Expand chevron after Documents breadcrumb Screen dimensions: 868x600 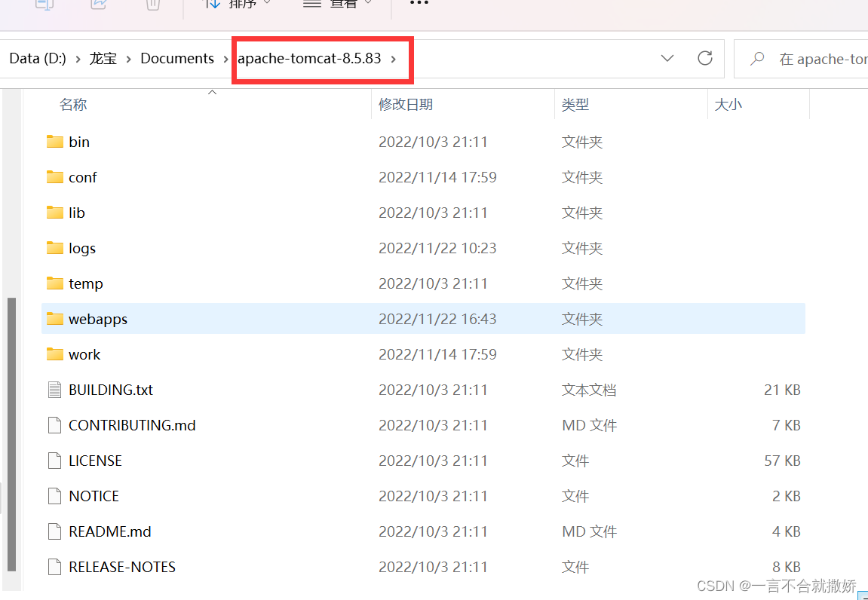(x=225, y=59)
